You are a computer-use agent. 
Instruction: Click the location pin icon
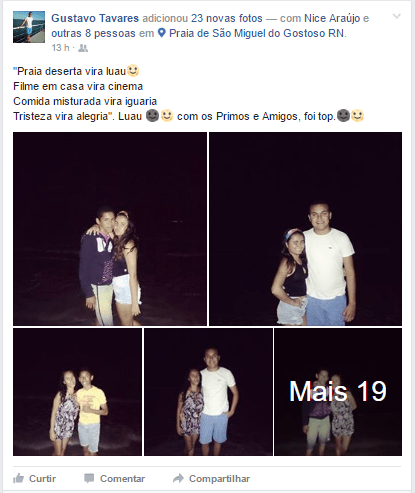click(161, 33)
